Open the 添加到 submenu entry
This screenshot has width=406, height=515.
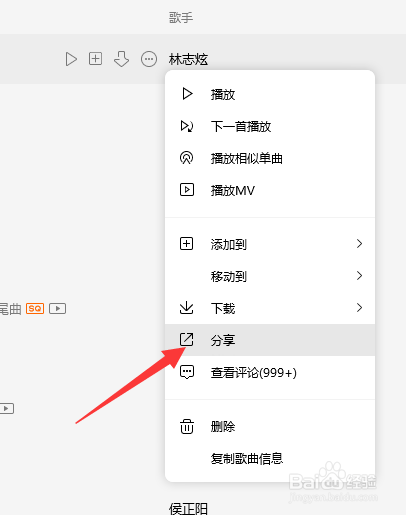(270, 244)
